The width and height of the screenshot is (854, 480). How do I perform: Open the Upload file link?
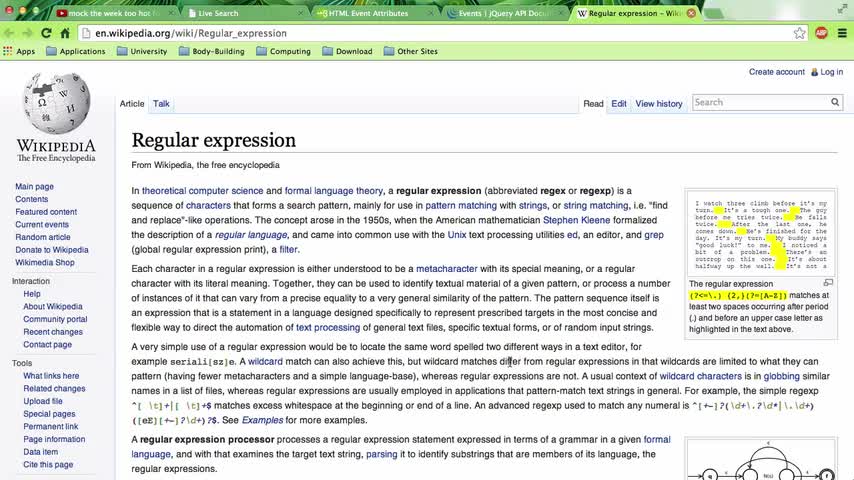(x=42, y=401)
